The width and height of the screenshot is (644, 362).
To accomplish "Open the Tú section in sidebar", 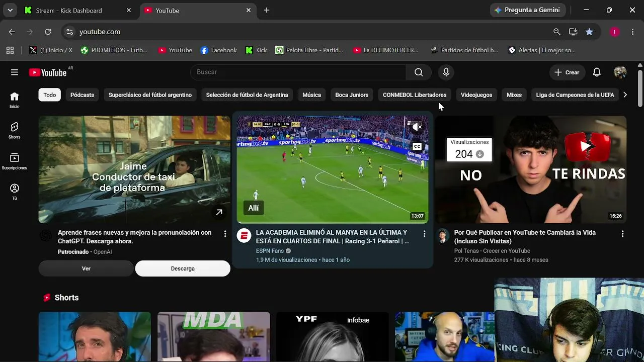I will click(x=15, y=192).
